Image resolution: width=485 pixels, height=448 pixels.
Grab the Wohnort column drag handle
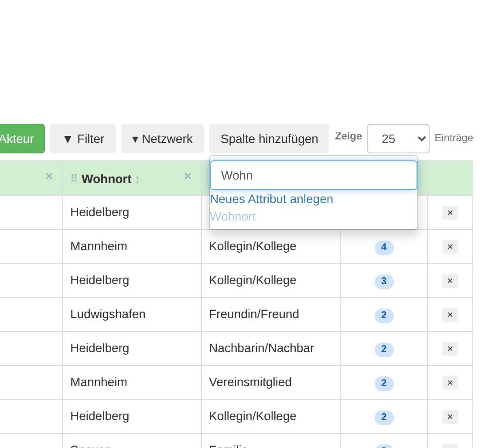pos(74,178)
